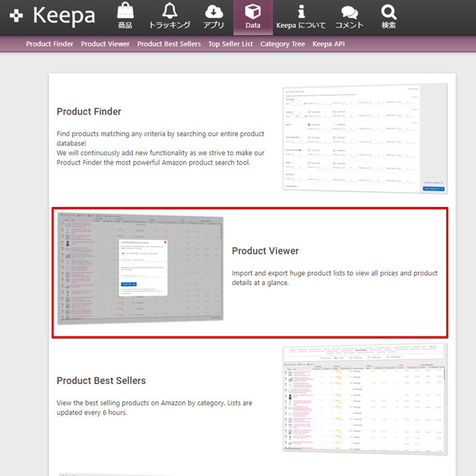Select the Data cube icon

pos(253,12)
